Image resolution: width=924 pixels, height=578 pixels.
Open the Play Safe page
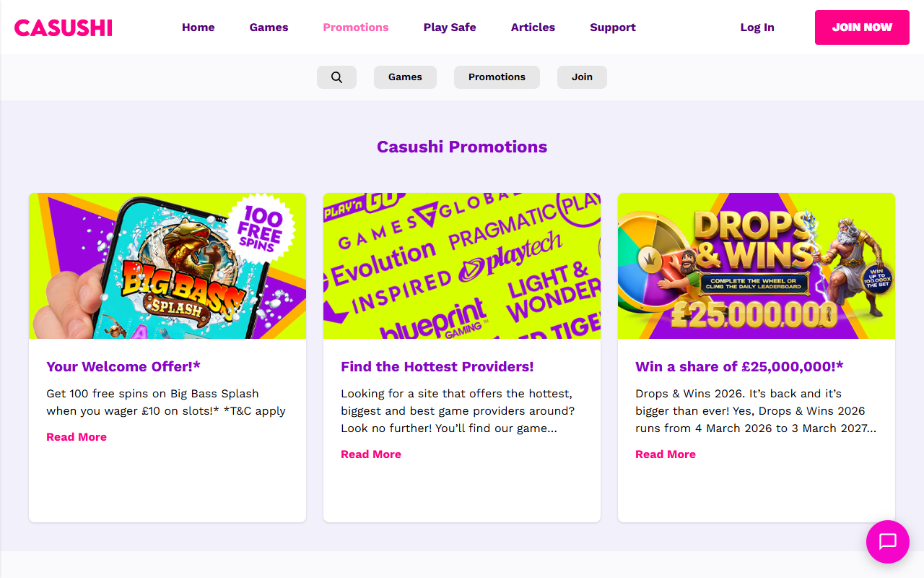pos(450,27)
